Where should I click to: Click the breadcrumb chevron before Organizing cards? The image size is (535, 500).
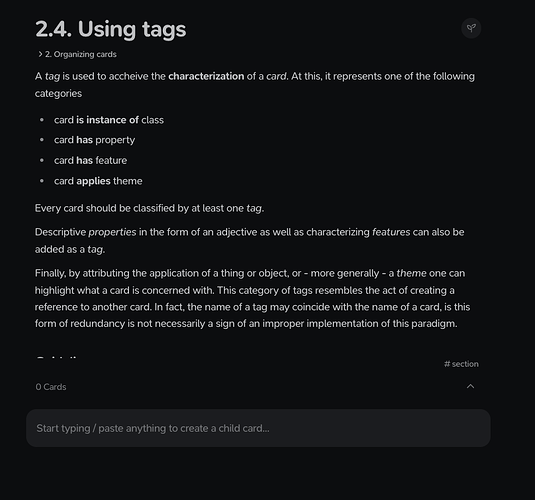(40, 54)
